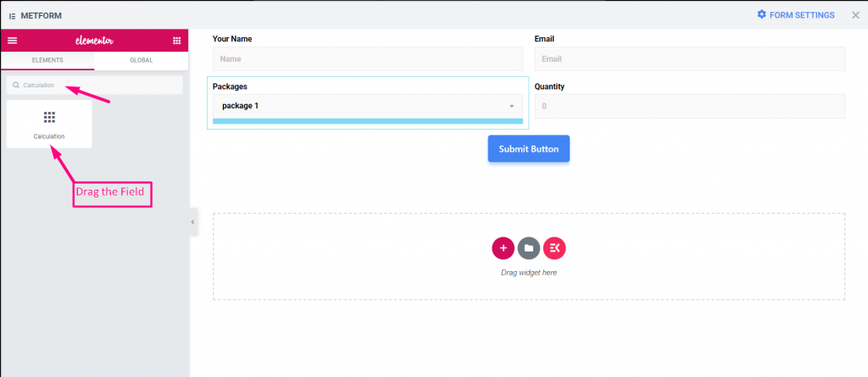The height and width of the screenshot is (377, 868).
Task: Click the search magnifier icon
Action: point(16,86)
